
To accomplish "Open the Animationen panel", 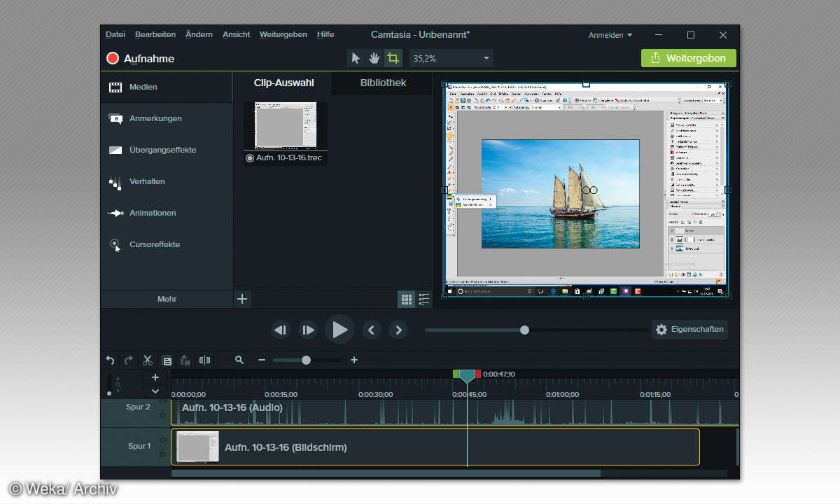I will pyautogui.click(x=167, y=213).
